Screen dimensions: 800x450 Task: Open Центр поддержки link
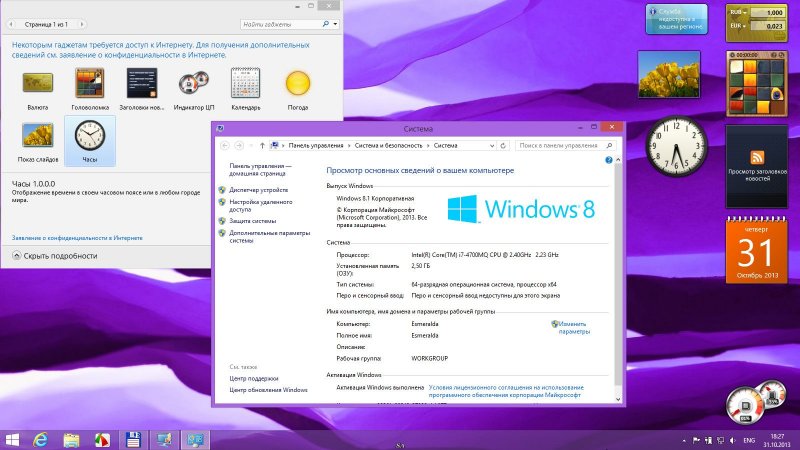pos(254,379)
